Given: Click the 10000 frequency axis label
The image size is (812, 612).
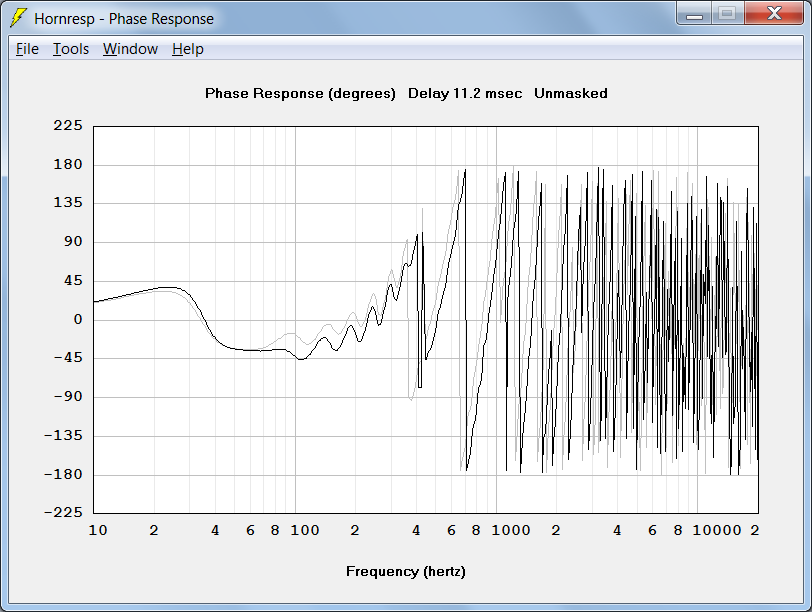Looking at the screenshot, I should coord(717,530).
